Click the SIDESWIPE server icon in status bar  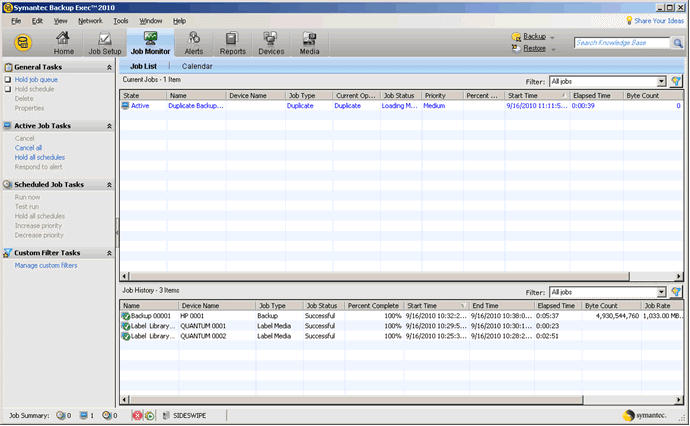166,415
